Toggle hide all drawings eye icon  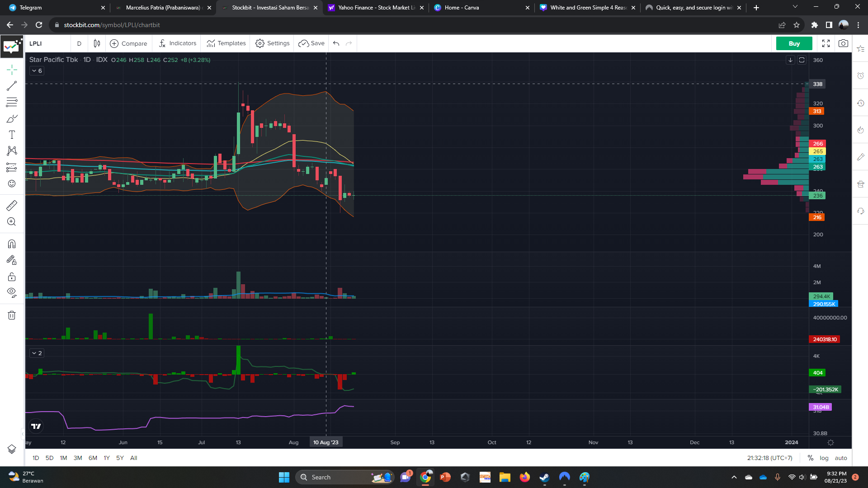click(x=12, y=292)
